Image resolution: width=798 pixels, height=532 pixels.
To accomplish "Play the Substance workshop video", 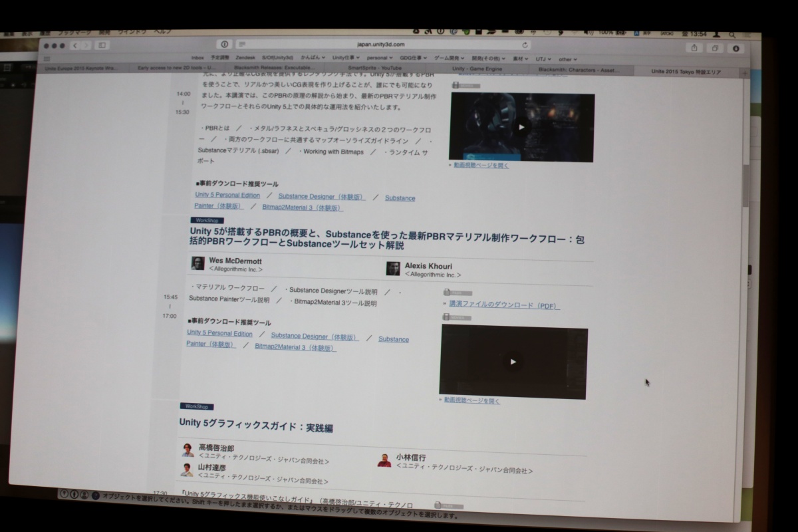I will (x=513, y=362).
